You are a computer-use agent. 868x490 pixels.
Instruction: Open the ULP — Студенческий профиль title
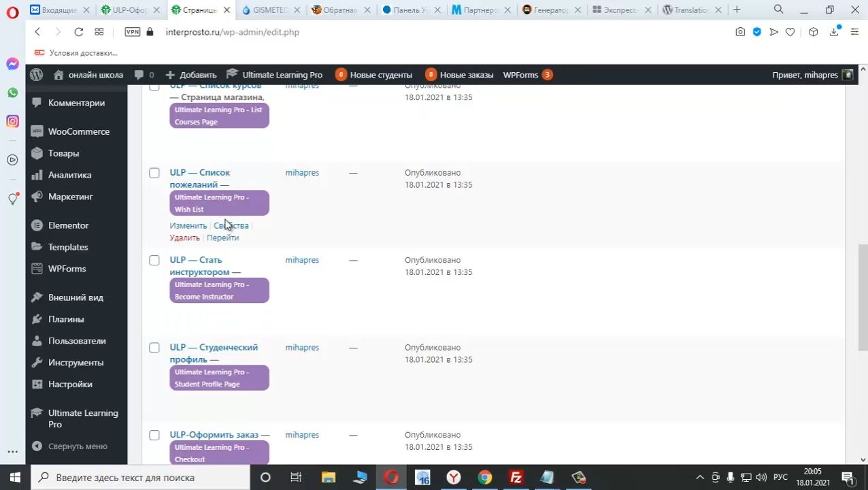(214, 353)
